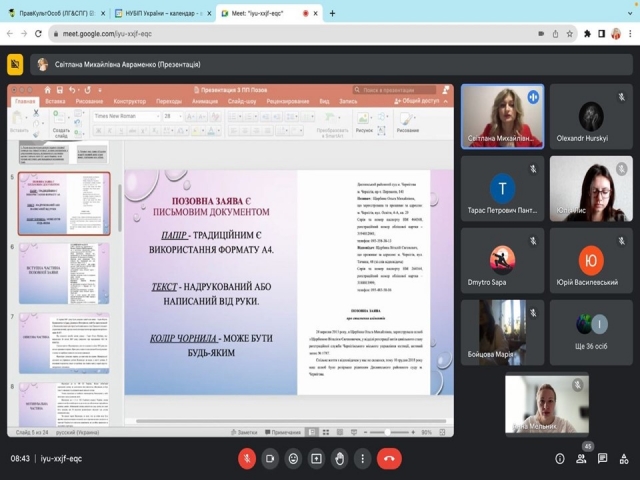Raise hand in the meeting
This screenshot has width=640, height=480.
[339, 458]
